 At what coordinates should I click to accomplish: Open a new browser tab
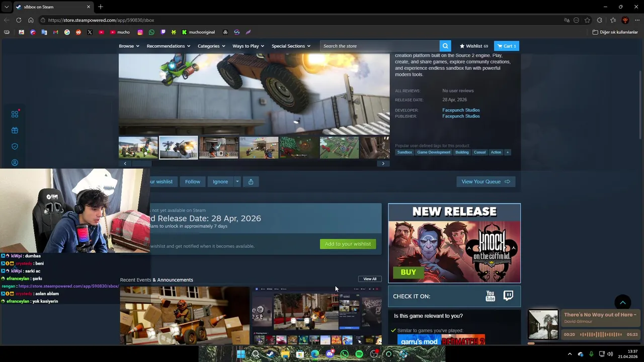pos(101,7)
